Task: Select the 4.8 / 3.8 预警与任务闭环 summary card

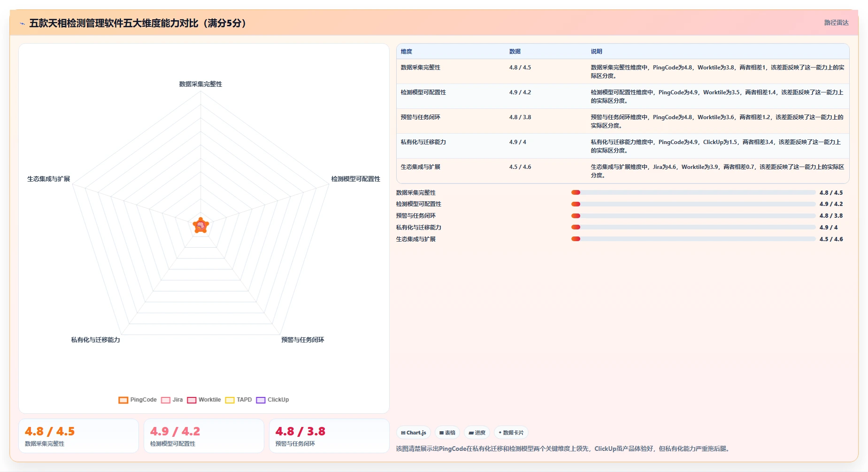Action: [x=329, y=436]
